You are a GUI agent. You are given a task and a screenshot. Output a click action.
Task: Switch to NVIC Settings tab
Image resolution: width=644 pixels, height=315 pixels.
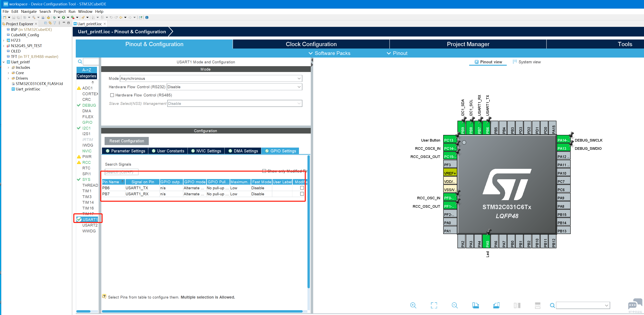pyautogui.click(x=206, y=151)
